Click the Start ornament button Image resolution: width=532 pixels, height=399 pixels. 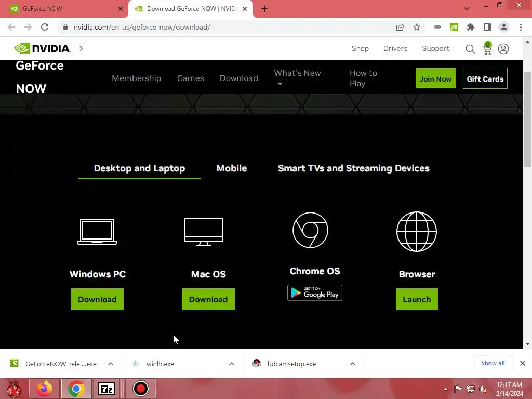coord(14,389)
